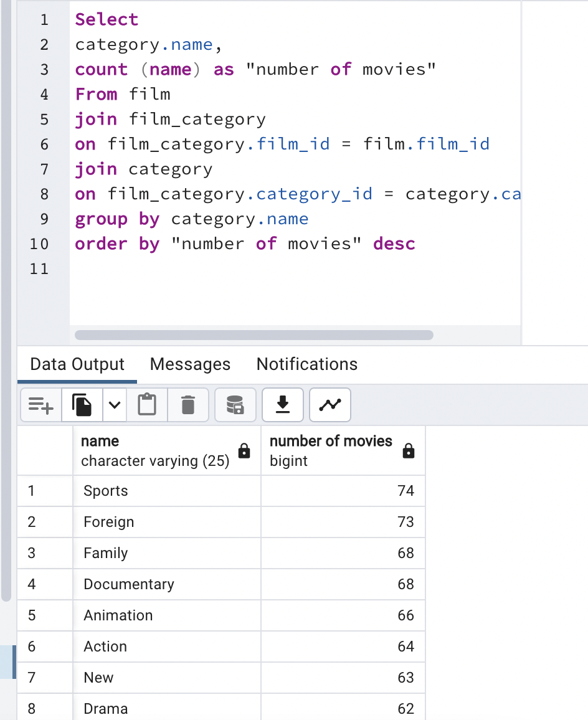Image resolution: width=588 pixels, height=720 pixels.
Task: Select the name column header
Action: coord(167,451)
